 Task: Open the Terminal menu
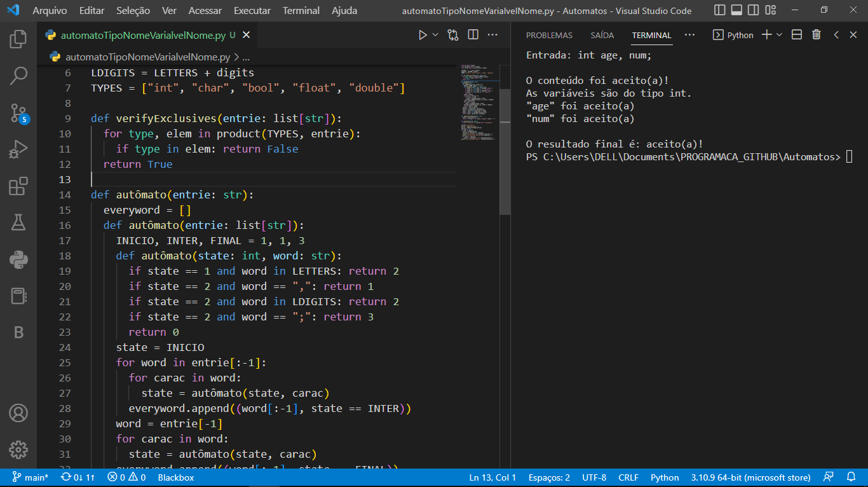[x=301, y=10]
